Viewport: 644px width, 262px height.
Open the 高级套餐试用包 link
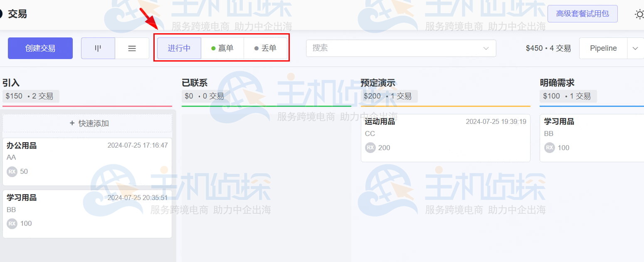[x=582, y=13]
